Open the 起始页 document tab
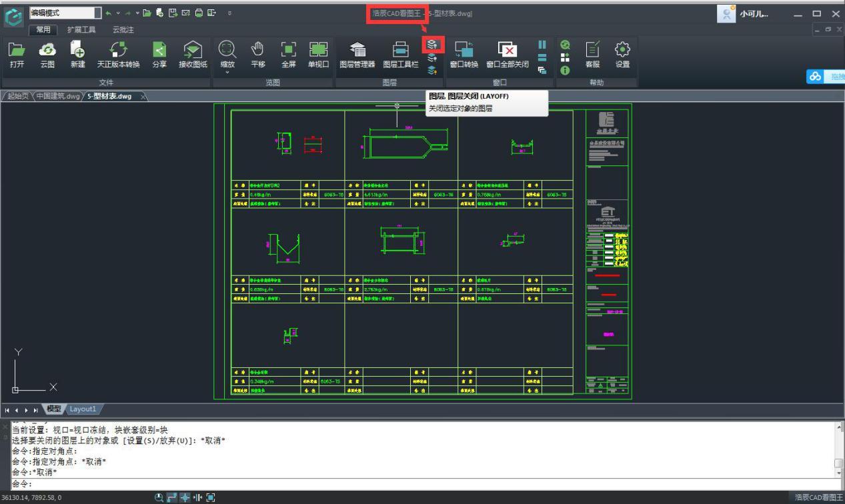845x504 pixels. coord(17,96)
